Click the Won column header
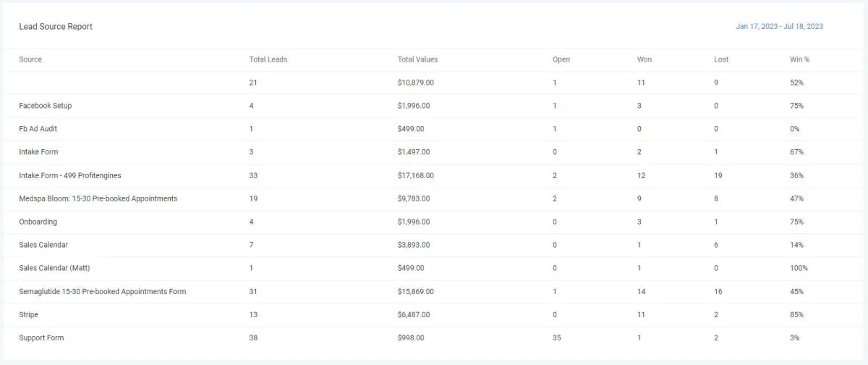This screenshot has width=868, height=365. (x=644, y=59)
